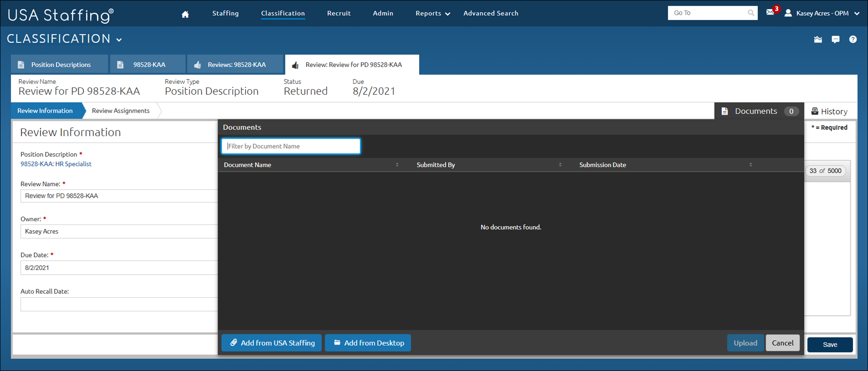Focus the Filter by Document Name field
Viewport: 868px width, 371px height.
tap(291, 146)
